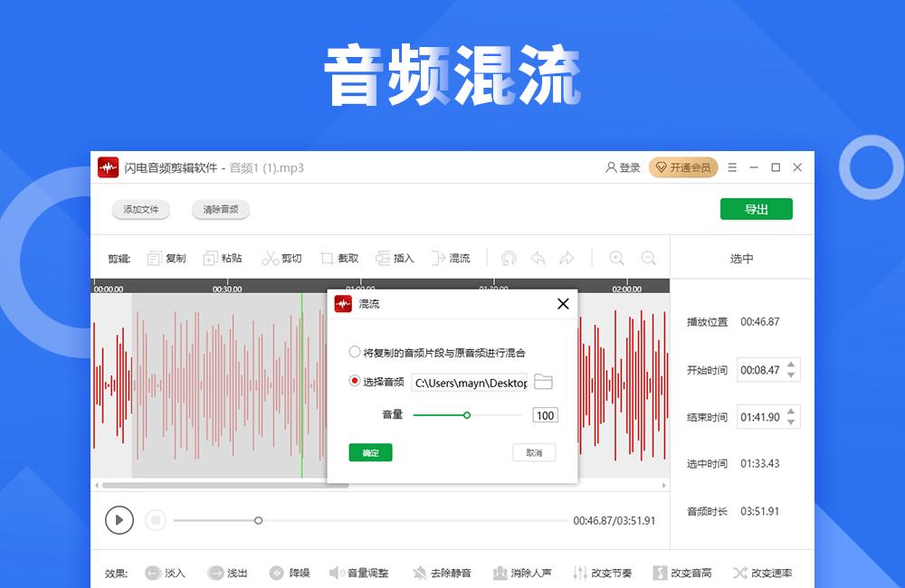Confirm with the green 确定 button

[370, 452]
